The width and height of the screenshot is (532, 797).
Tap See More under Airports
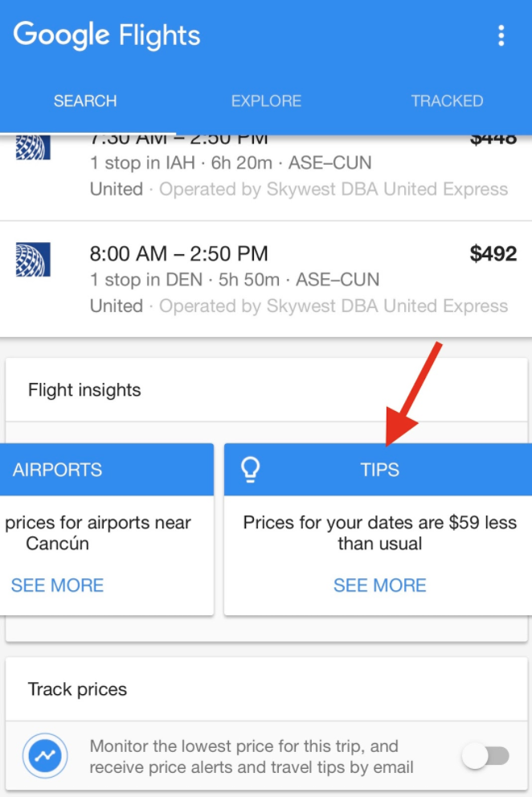pyautogui.click(x=57, y=585)
